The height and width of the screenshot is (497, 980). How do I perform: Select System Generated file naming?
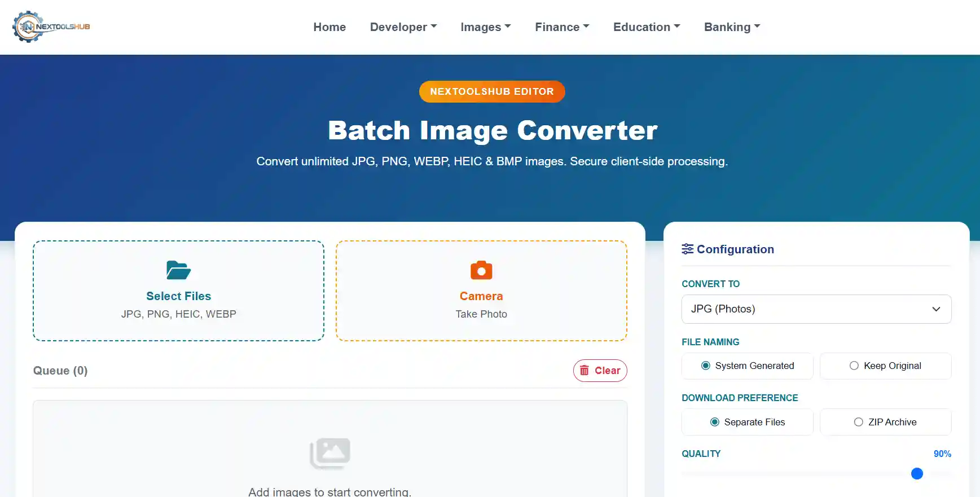[x=748, y=366]
